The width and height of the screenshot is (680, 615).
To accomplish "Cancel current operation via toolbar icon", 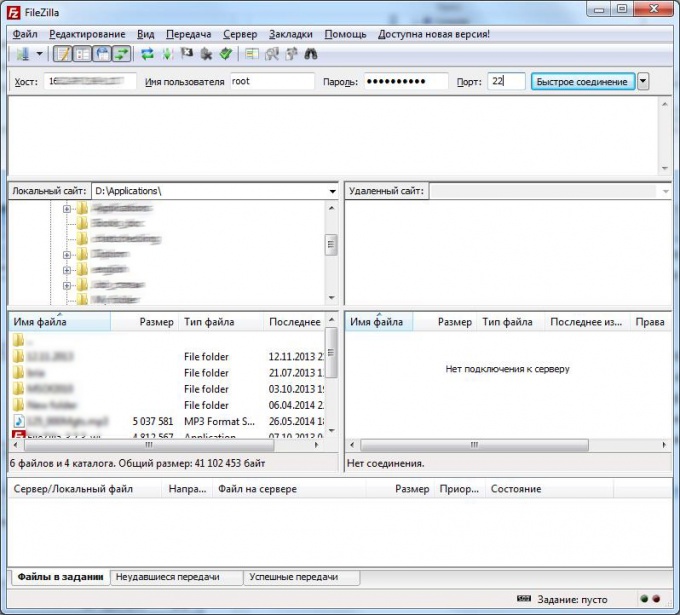I will pyautogui.click(x=187, y=54).
